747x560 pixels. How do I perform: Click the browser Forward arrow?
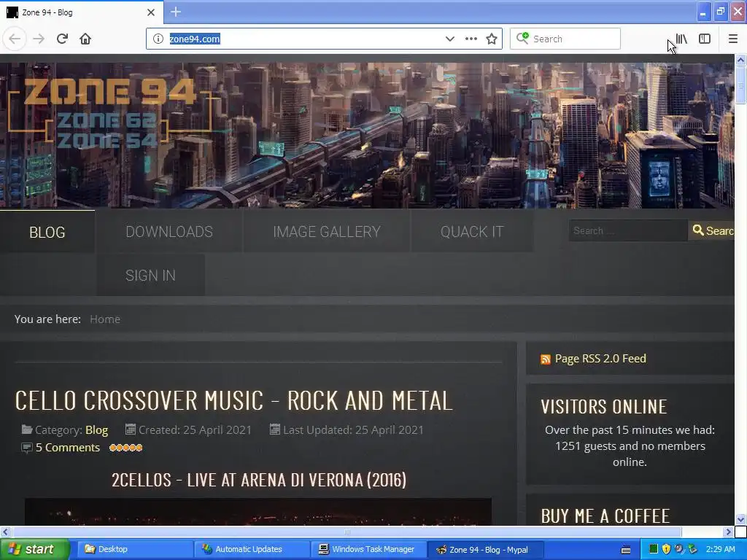tap(39, 39)
